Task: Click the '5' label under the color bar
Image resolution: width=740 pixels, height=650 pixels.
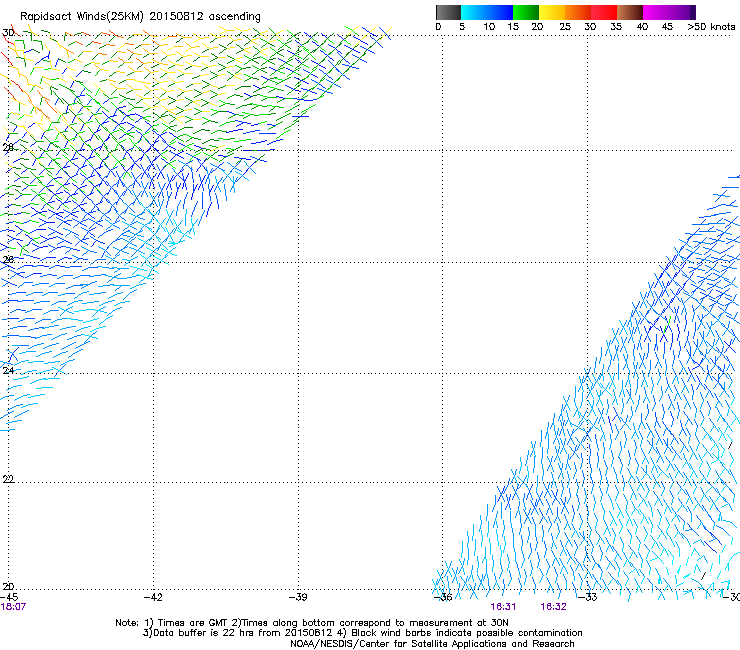Action: tap(462, 27)
